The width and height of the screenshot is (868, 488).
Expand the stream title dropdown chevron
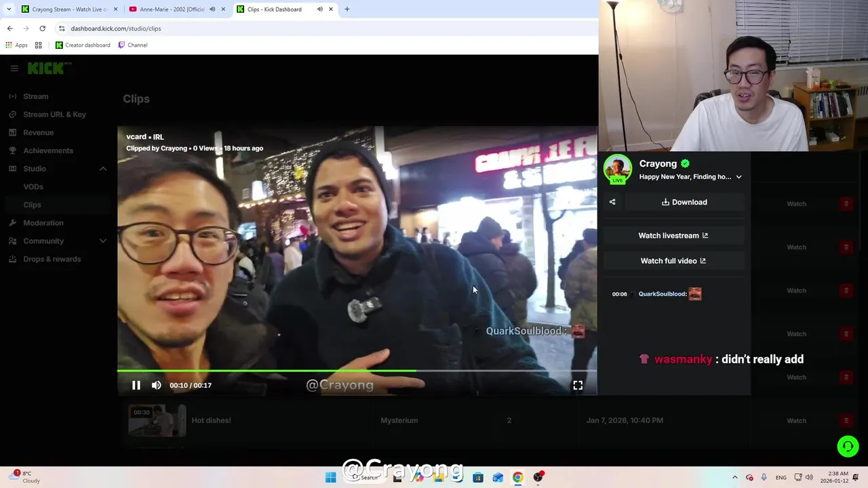pyautogui.click(x=738, y=177)
